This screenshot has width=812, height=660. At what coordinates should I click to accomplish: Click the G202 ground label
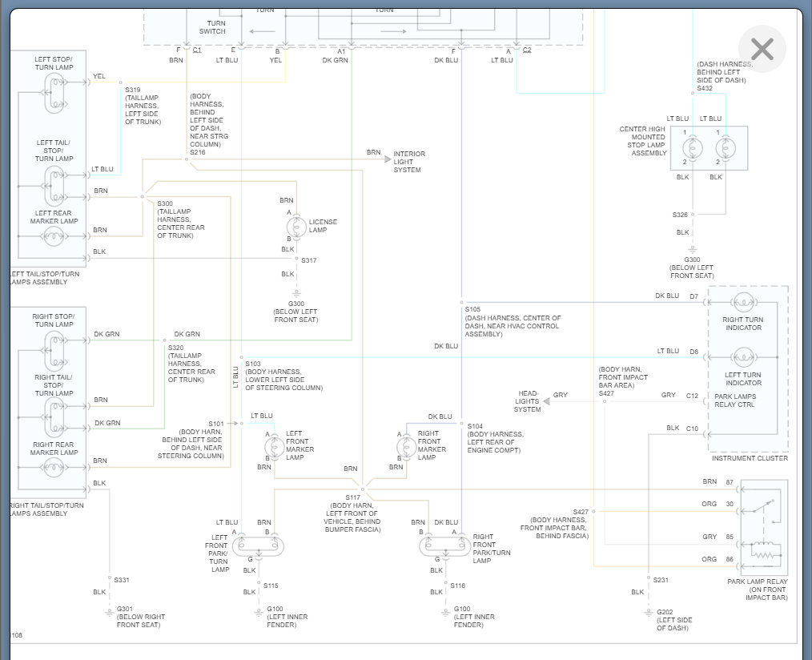(x=665, y=612)
